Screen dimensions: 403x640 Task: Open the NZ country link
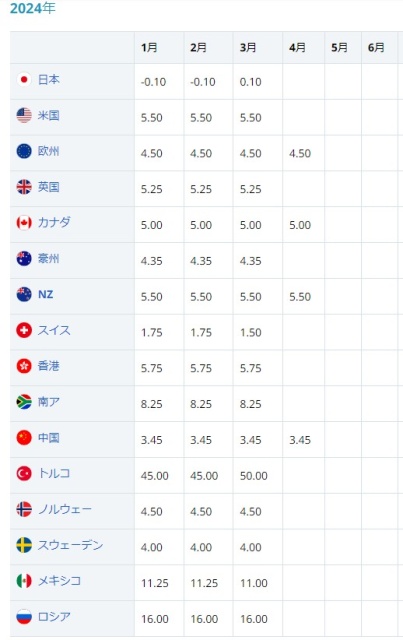[x=45, y=294]
